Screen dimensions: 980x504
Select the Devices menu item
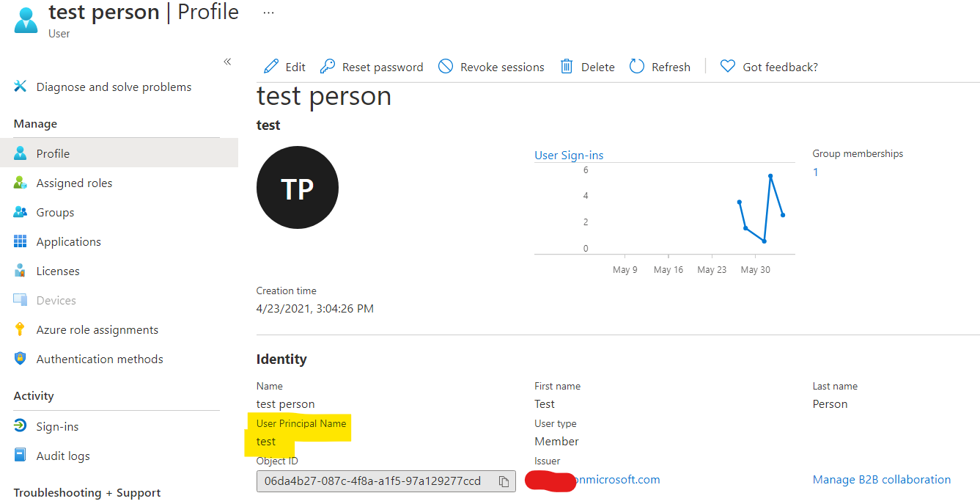click(x=56, y=300)
